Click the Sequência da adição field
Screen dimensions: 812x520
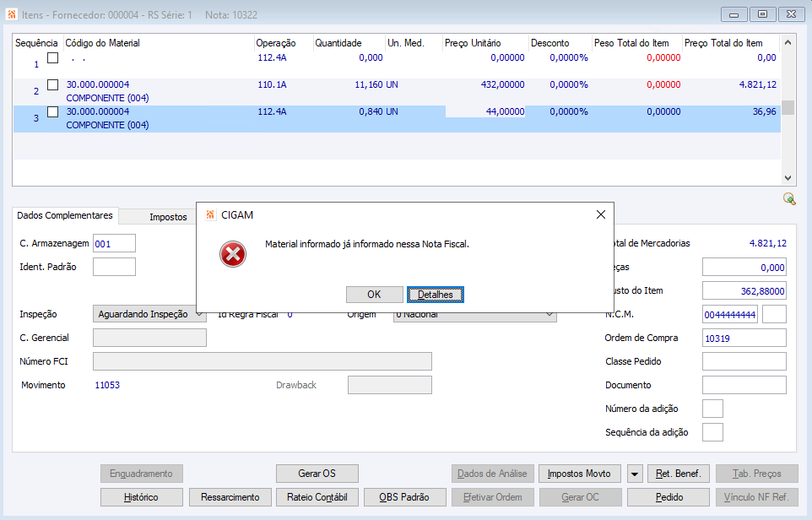coord(712,432)
